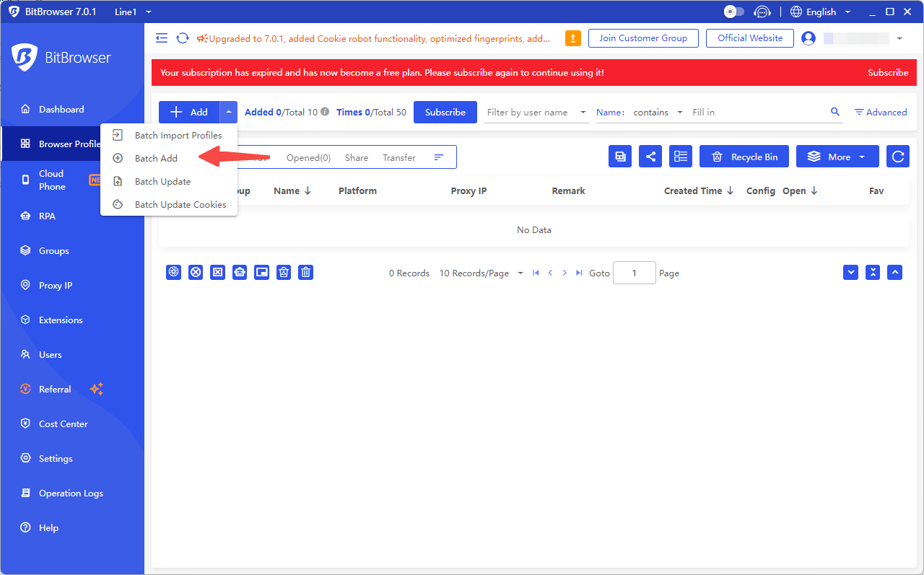Open Settings in the sidebar

tap(72, 458)
